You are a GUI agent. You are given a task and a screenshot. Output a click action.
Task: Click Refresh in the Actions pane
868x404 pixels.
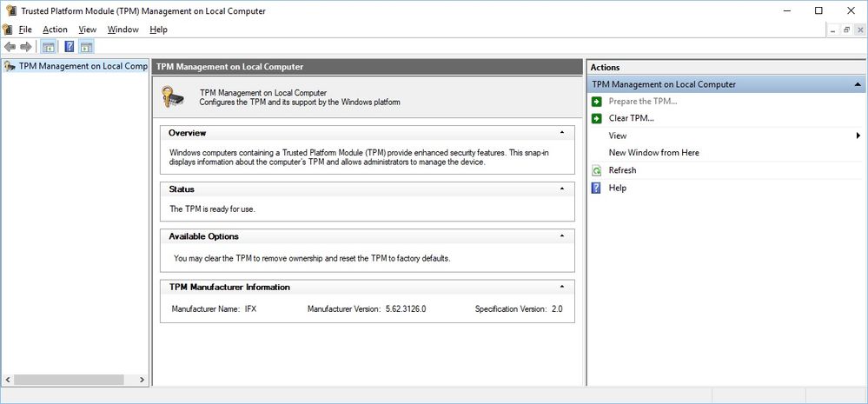coord(622,170)
